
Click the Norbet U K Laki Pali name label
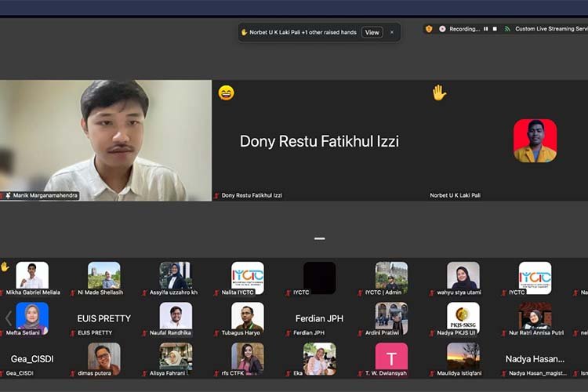pos(455,195)
